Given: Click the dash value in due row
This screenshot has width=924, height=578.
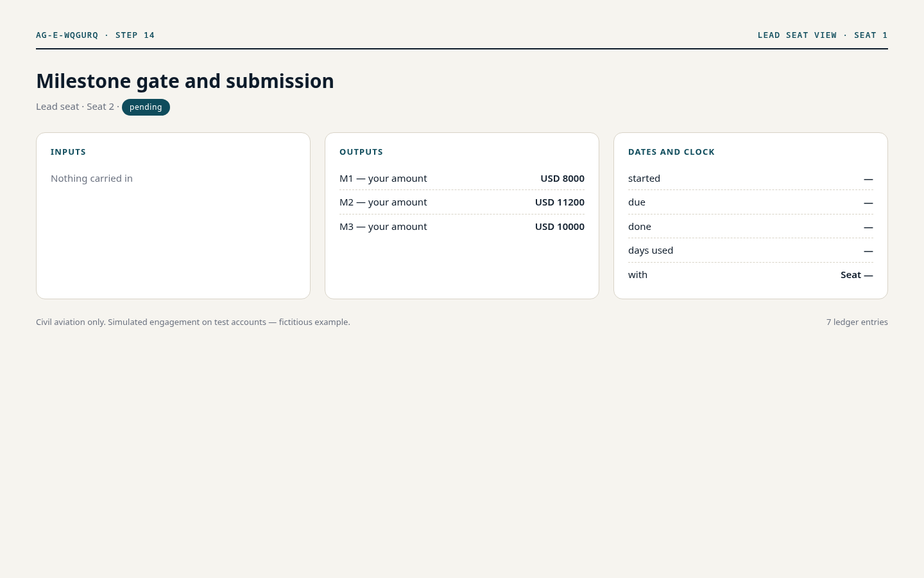Looking at the screenshot, I should click(868, 203).
